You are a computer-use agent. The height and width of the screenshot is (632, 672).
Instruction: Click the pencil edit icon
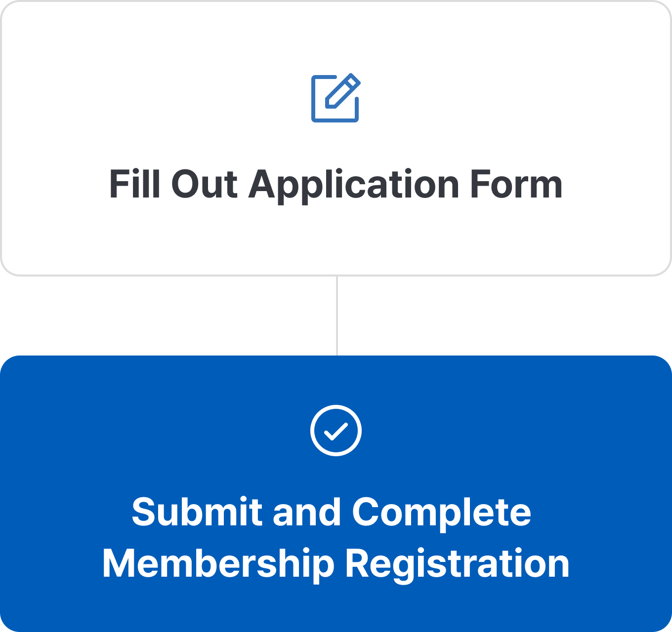pos(336,98)
